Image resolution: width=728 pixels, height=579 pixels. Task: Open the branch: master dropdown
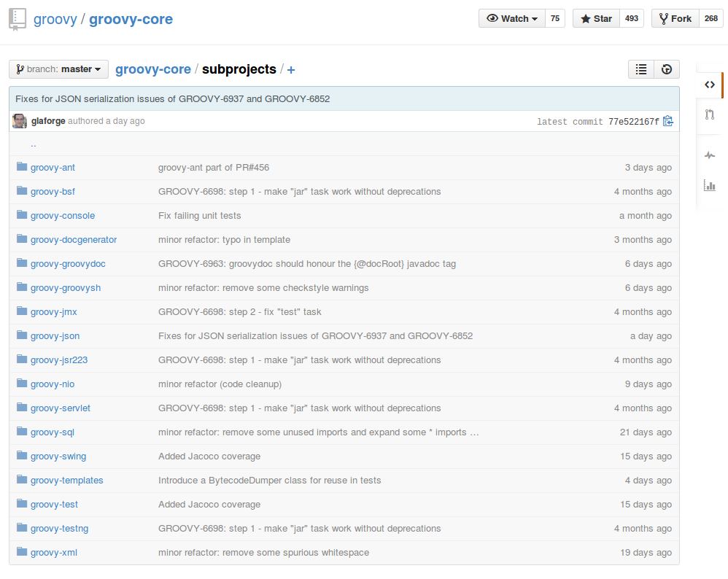coord(58,69)
